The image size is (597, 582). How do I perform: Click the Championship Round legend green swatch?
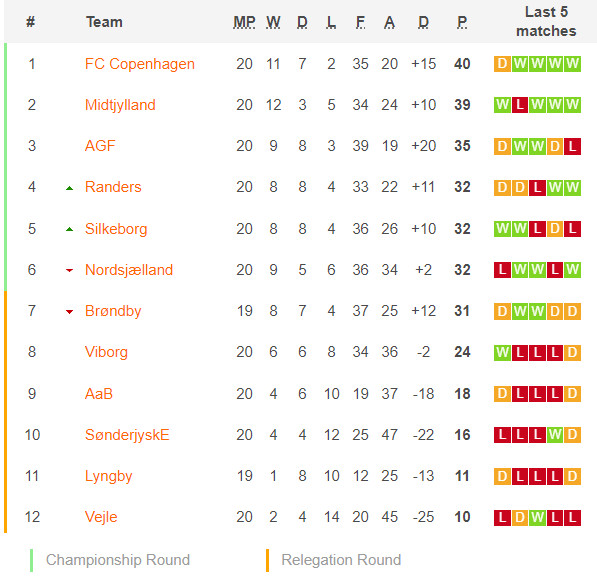pyautogui.click(x=32, y=560)
